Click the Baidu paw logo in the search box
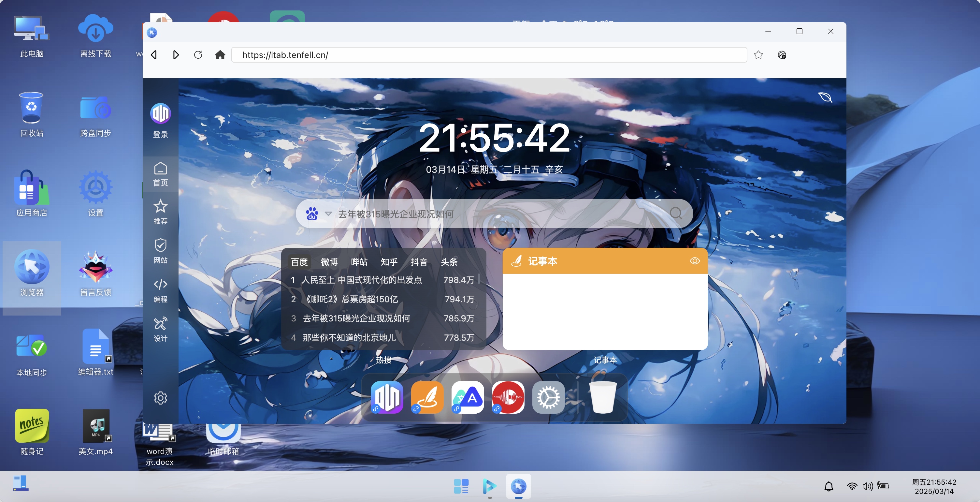Viewport: 980px width, 502px height. 312,214
